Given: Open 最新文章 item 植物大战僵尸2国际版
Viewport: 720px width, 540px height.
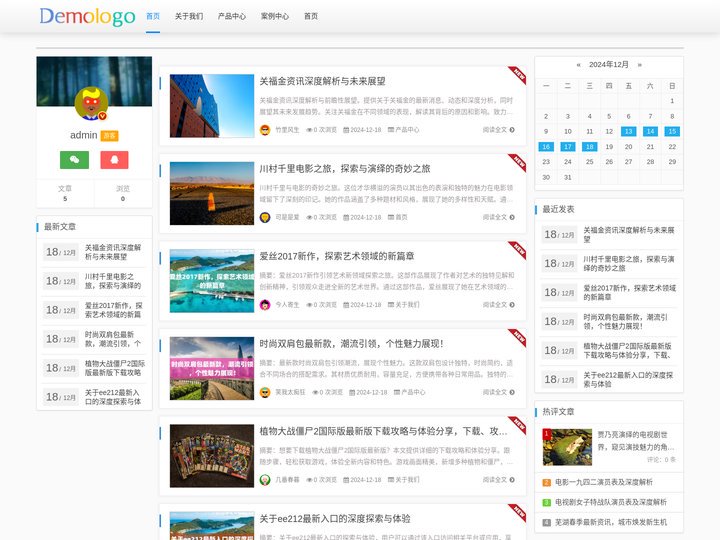Looking at the screenshot, I should tap(115, 368).
